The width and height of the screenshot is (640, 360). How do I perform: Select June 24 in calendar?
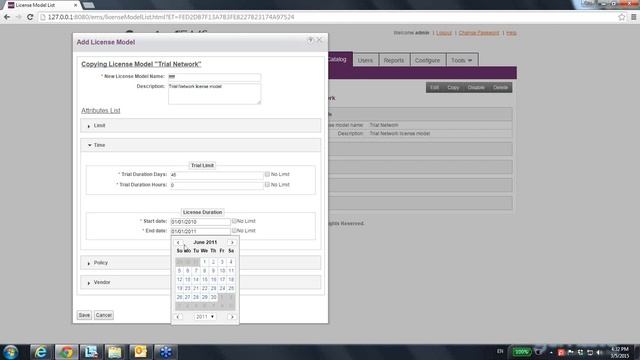222,288
